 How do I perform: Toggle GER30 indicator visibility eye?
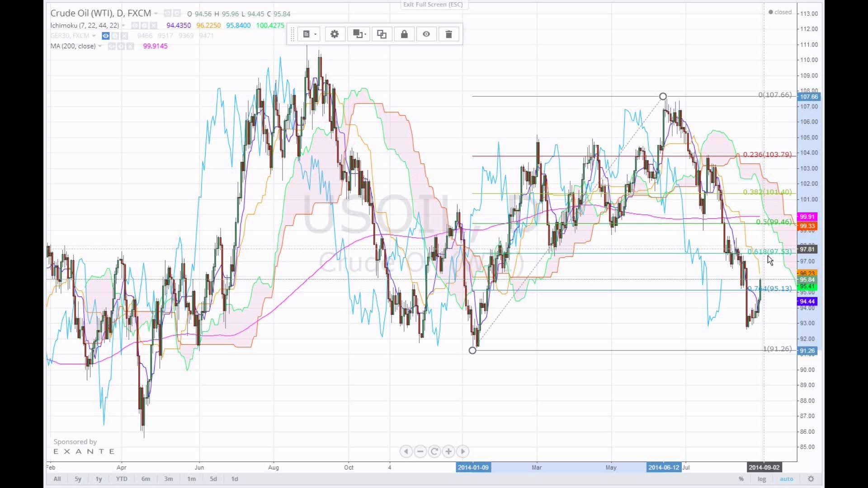coord(105,36)
